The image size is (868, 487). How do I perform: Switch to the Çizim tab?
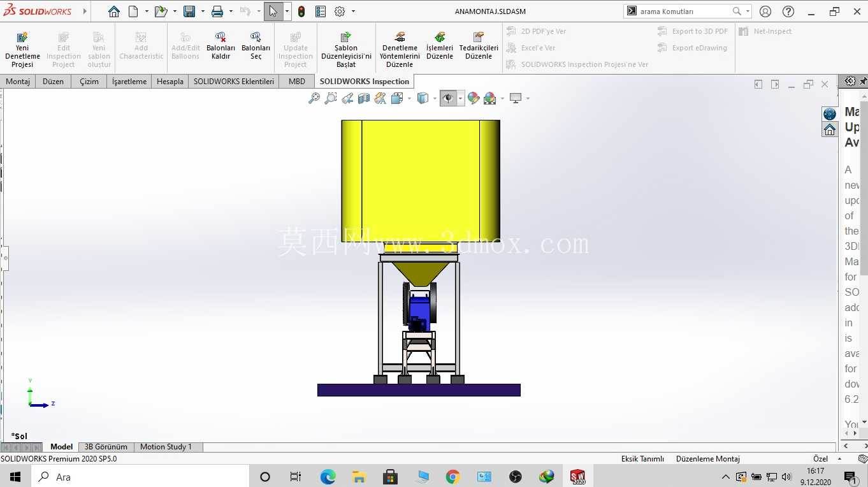point(89,82)
